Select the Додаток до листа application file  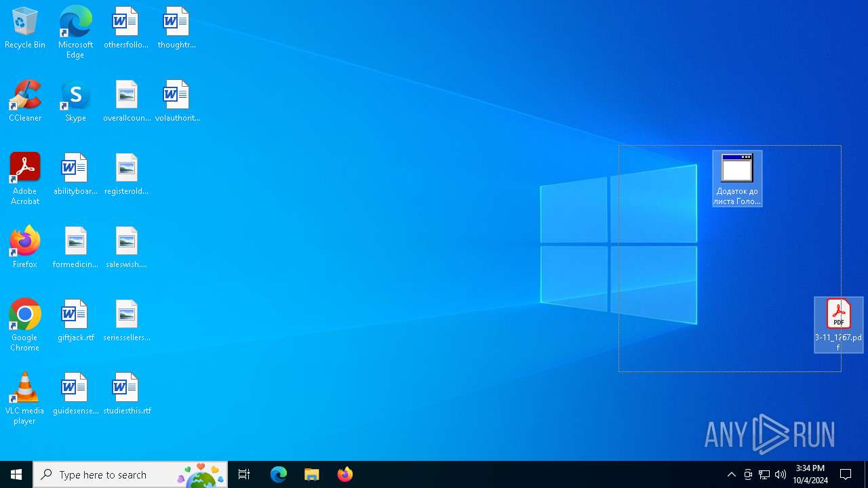[737, 179]
